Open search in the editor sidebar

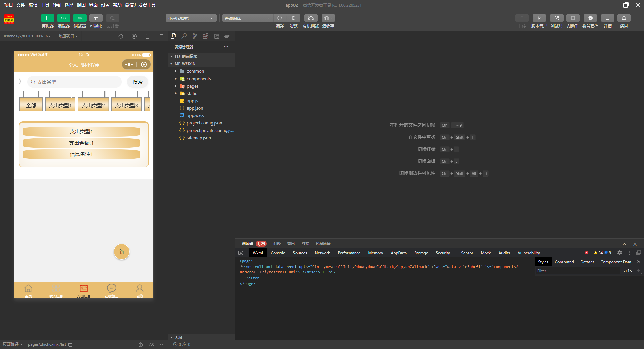coord(184,36)
